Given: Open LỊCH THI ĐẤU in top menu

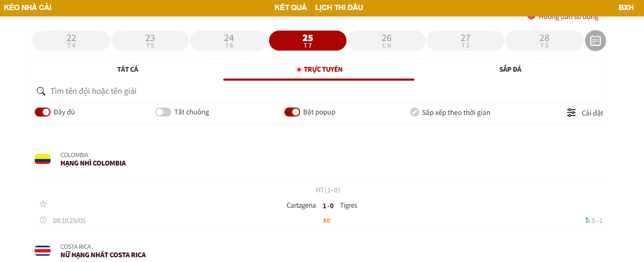Looking at the screenshot, I should 339,7.
